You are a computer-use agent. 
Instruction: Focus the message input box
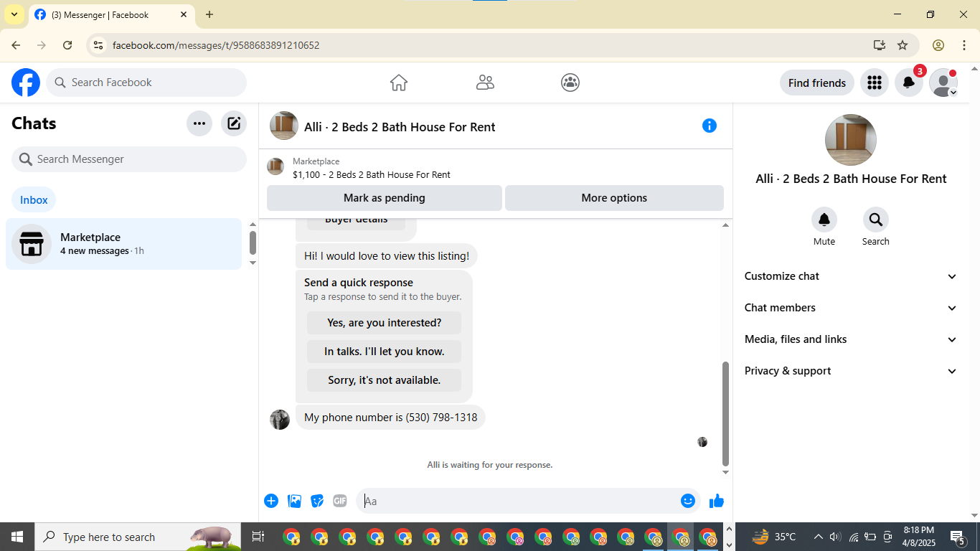[518, 501]
